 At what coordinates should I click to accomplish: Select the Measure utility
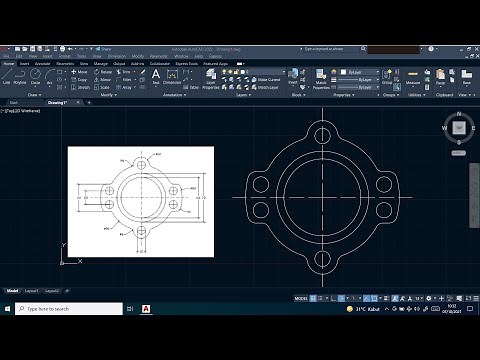(413, 77)
